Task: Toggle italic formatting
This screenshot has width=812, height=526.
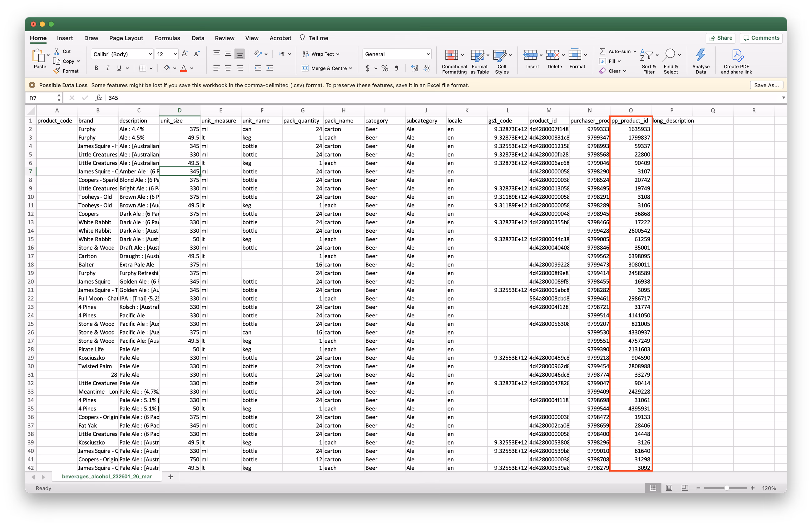Action: click(108, 68)
